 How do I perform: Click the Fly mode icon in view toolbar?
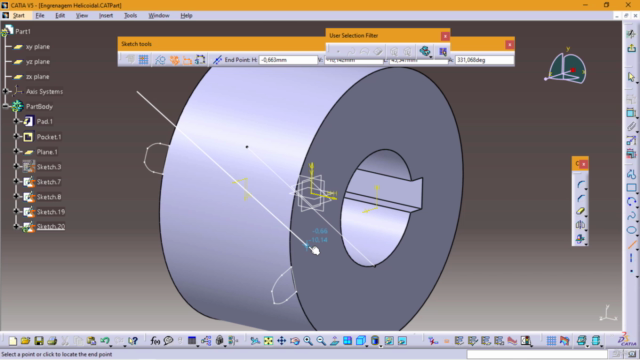[x=255, y=340]
